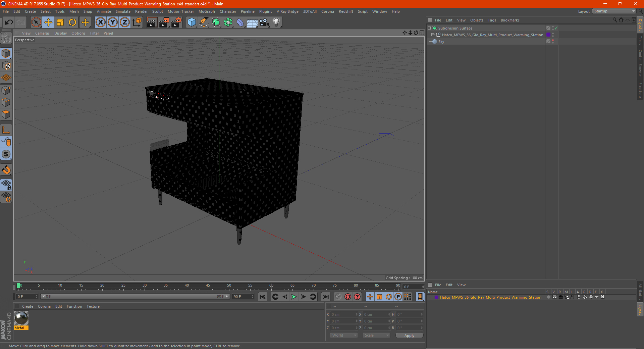
Task: Open the Tags menu in Object Manager
Action: pyautogui.click(x=492, y=20)
